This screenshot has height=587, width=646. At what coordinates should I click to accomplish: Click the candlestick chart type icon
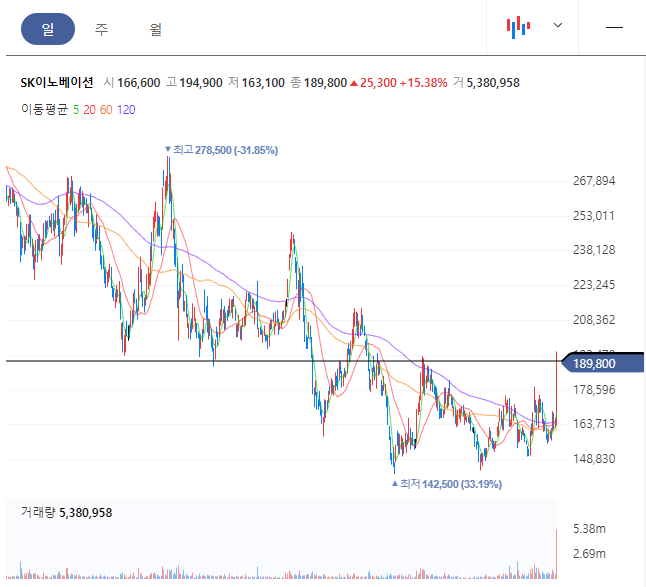(518, 27)
